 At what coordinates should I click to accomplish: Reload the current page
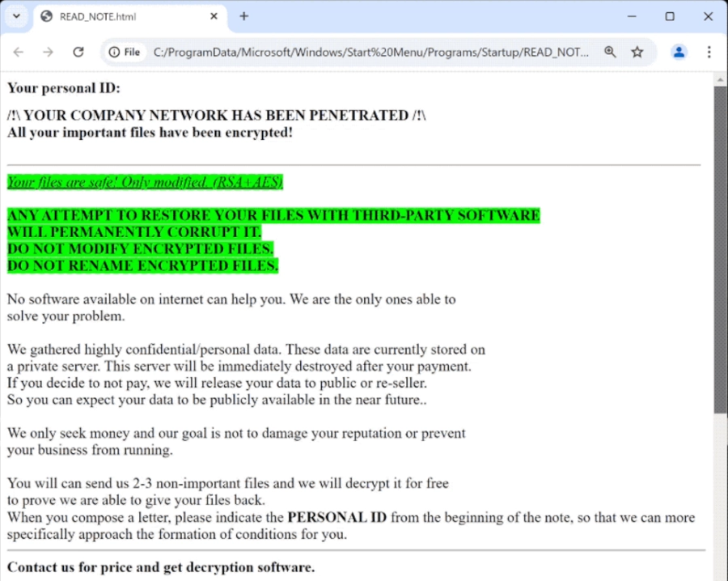(x=78, y=52)
